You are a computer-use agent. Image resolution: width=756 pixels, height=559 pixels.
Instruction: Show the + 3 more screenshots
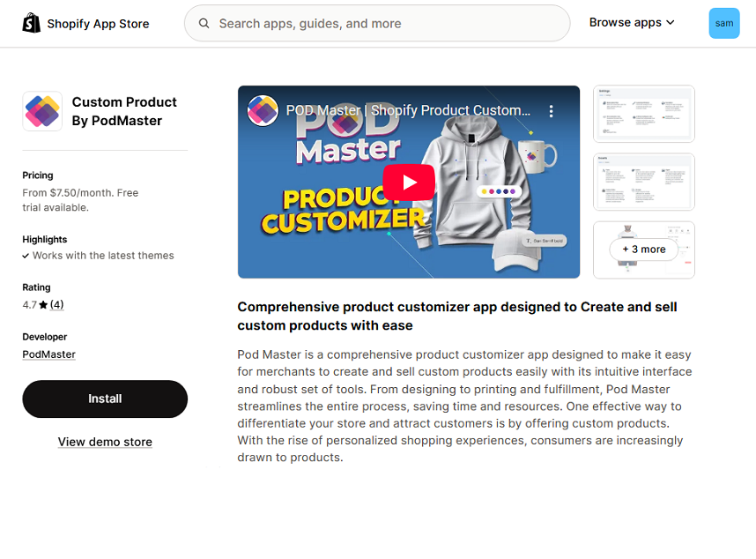click(644, 250)
